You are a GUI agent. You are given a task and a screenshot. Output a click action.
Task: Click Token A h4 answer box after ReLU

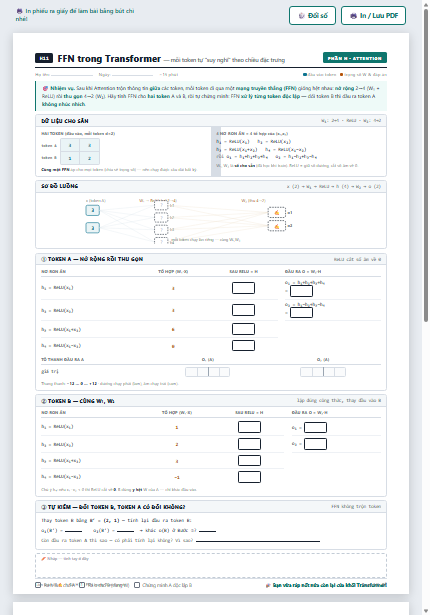click(x=243, y=346)
